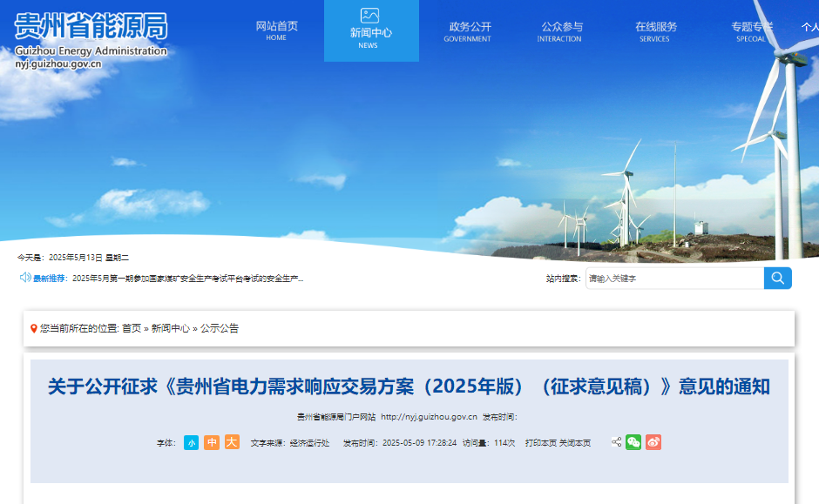Go to 网站首页 Home tab
Screen dimensions: 819x504
(x=277, y=31)
